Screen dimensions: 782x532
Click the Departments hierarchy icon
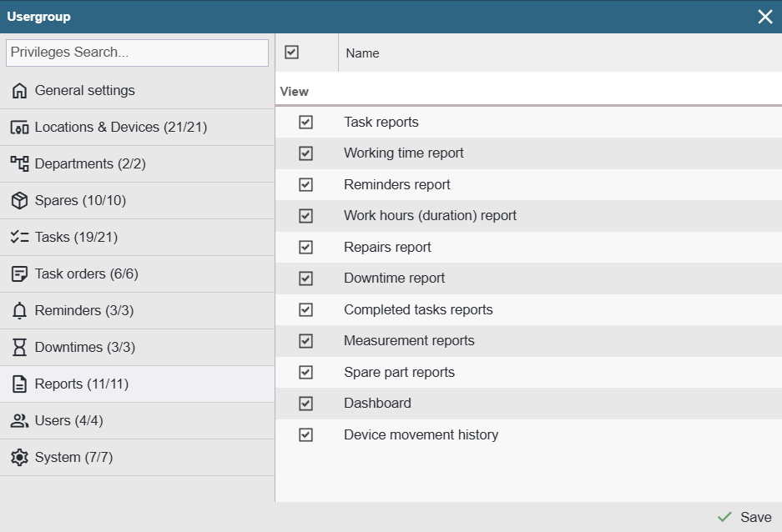[19, 164]
